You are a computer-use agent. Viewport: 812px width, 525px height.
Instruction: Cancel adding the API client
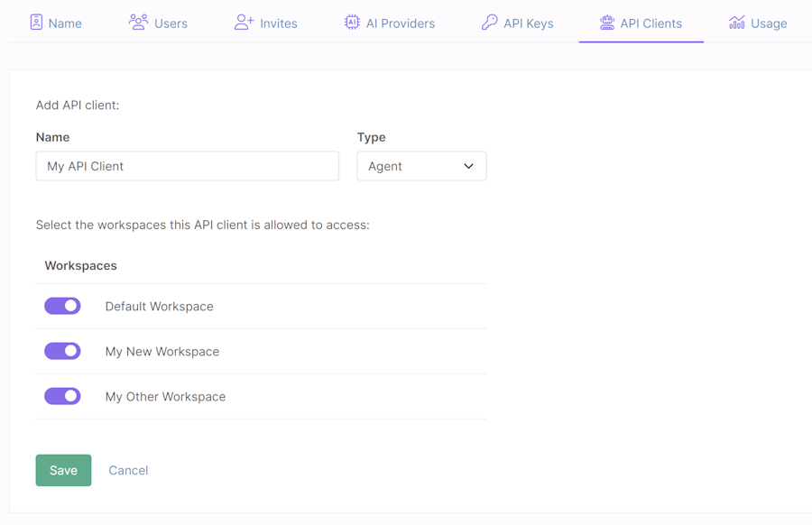(x=128, y=470)
